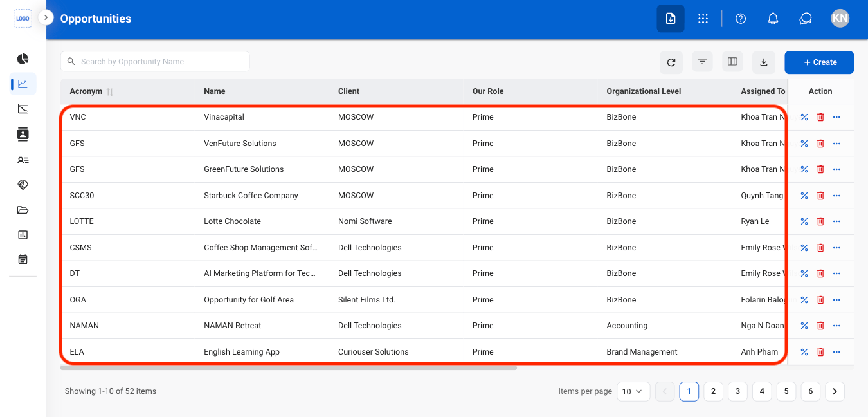Go to page 6

(811, 391)
